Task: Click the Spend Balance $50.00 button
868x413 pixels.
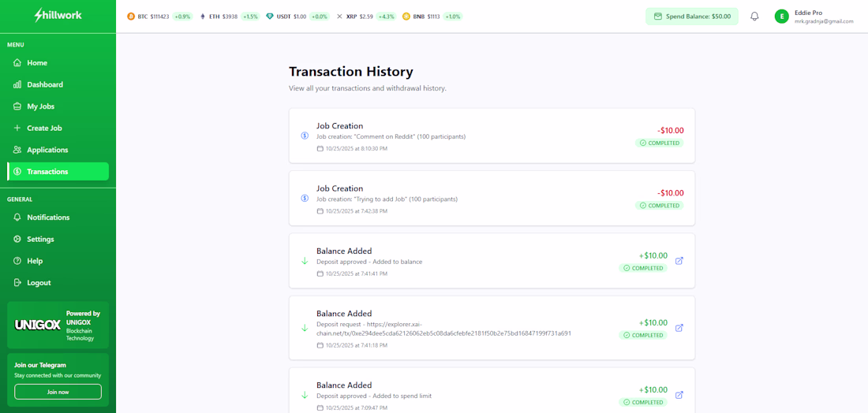Action: tap(692, 17)
